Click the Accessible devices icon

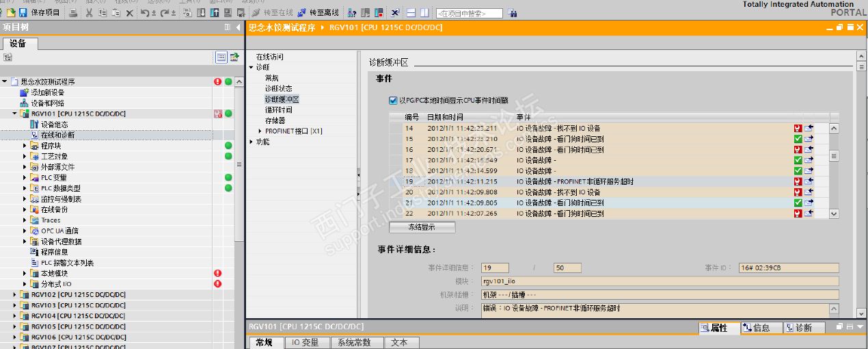[x=351, y=12]
